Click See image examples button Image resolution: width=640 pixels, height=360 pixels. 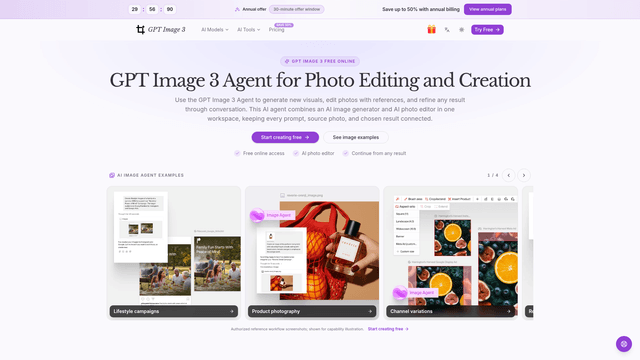coord(356,137)
